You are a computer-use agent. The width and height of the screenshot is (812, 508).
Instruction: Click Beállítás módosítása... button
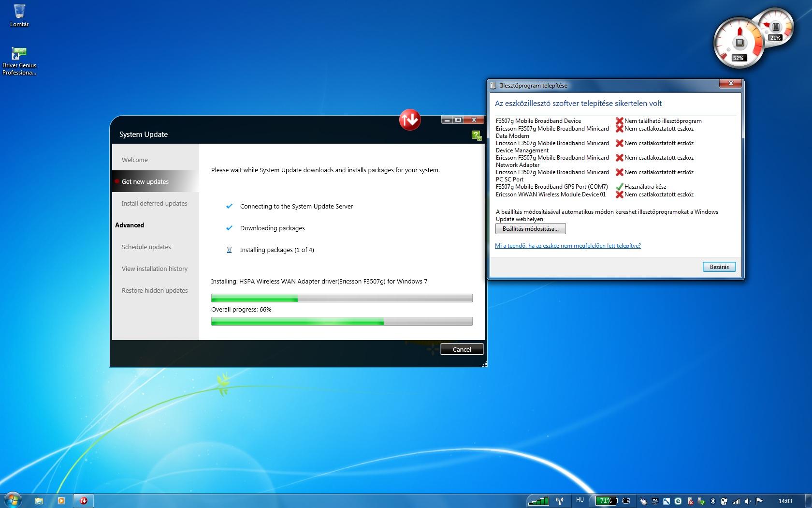pyautogui.click(x=530, y=229)
